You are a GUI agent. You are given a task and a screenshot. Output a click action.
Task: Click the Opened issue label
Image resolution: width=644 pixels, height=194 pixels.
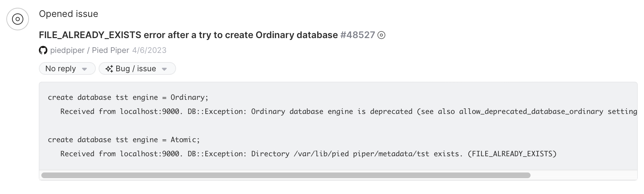[69, 14]
